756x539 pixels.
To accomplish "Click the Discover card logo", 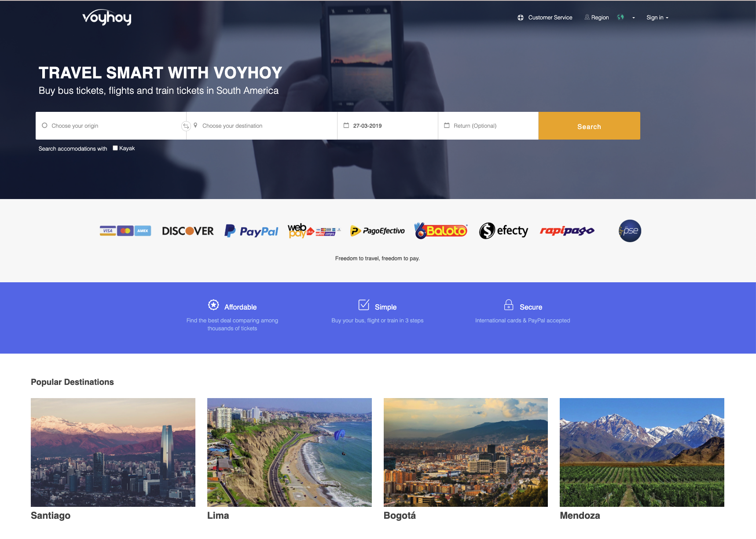I will point(188,231).
